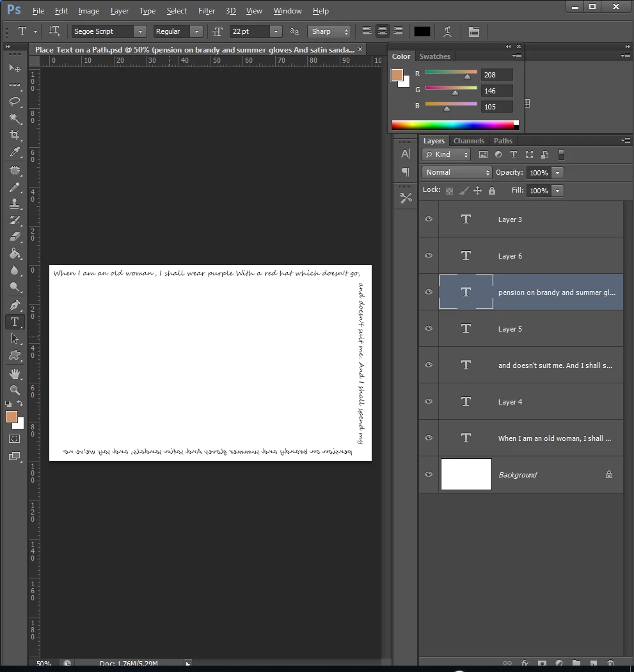
Task: Select the Brush tool
Action: [15, 188]
